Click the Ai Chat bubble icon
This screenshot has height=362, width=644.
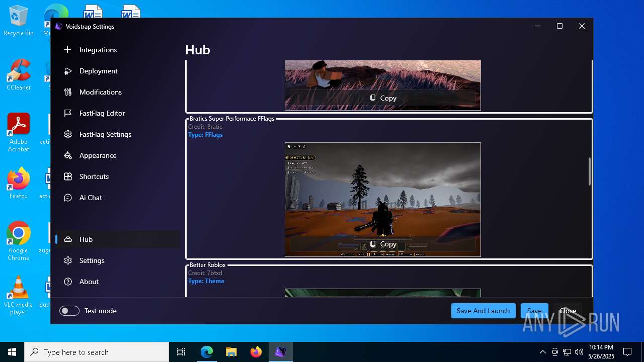tap(68, 198)
